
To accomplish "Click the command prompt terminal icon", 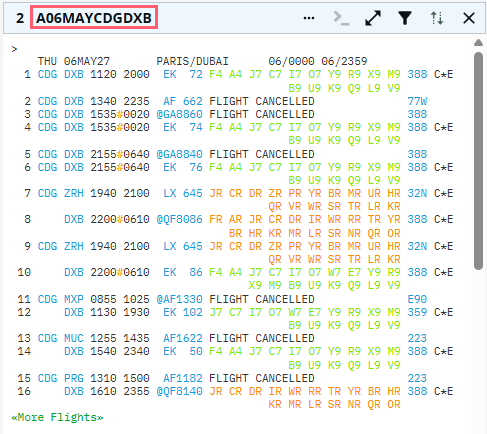I will click(x=341, y=18).
